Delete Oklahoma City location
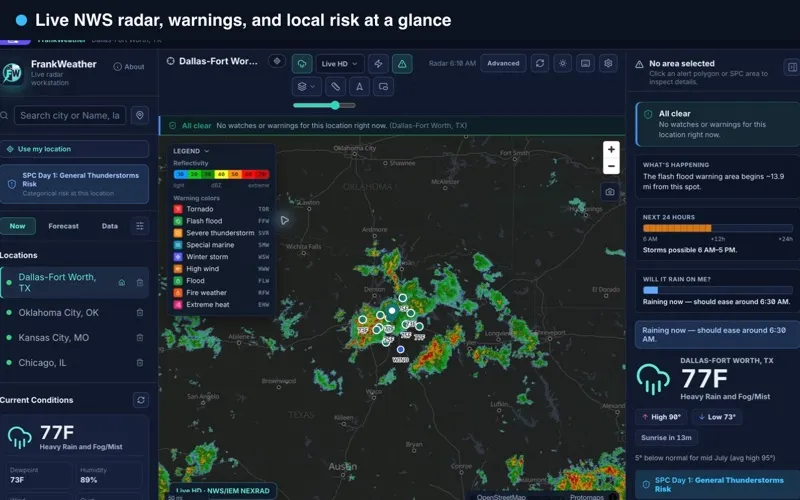The width and height of the screenshot is (800, 500). coord(140,313)
